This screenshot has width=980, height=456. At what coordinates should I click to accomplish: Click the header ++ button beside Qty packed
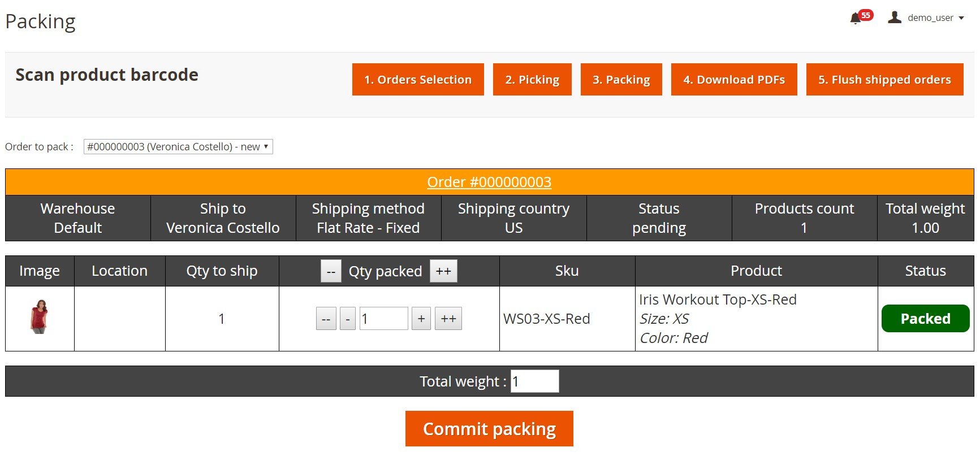coord(443,271)
